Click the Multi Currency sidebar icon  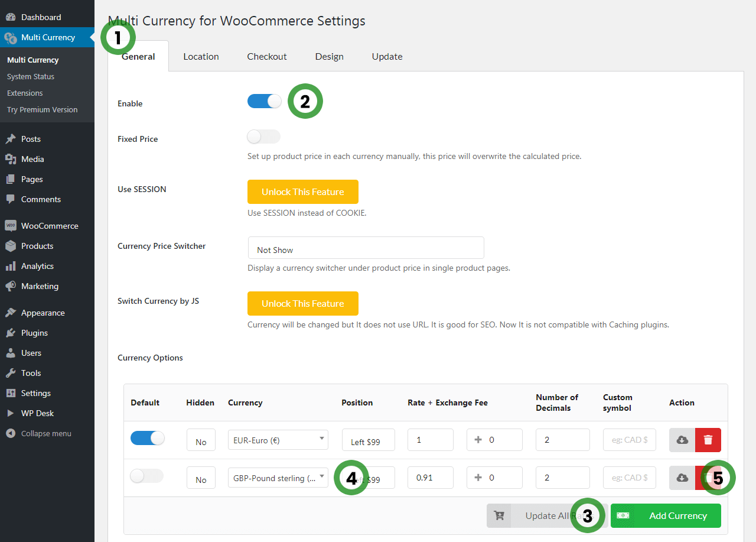click(x=11, y=38)
